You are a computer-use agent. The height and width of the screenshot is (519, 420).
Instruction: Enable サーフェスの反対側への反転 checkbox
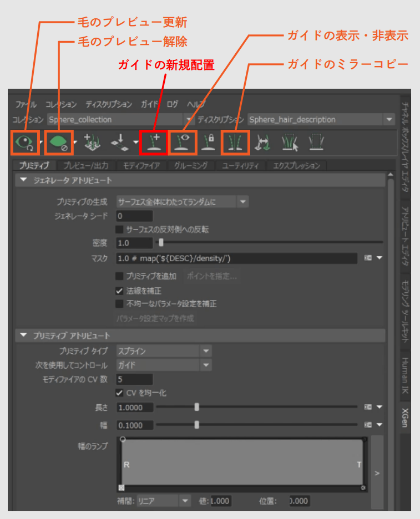[x=119, y=229]
